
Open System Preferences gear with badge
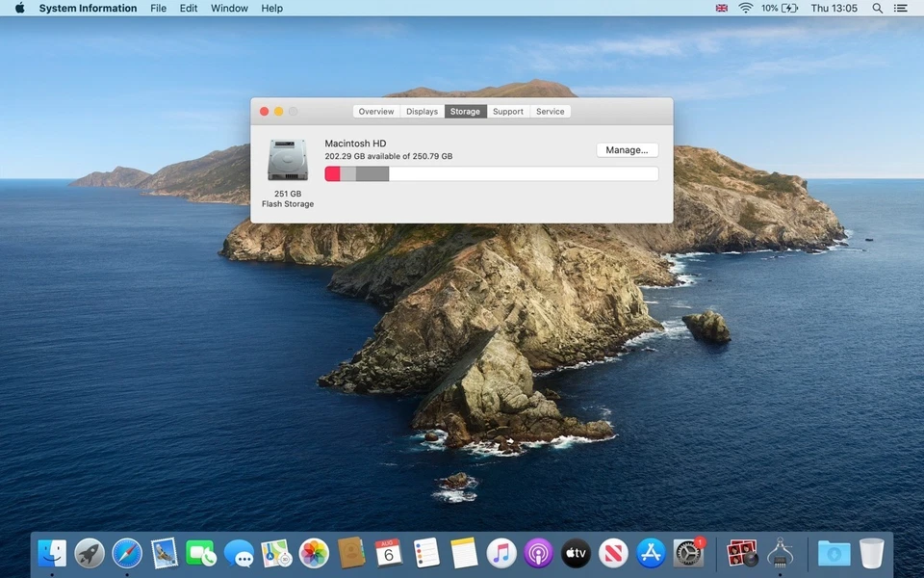pyautogui.click(x=688, y=554)
